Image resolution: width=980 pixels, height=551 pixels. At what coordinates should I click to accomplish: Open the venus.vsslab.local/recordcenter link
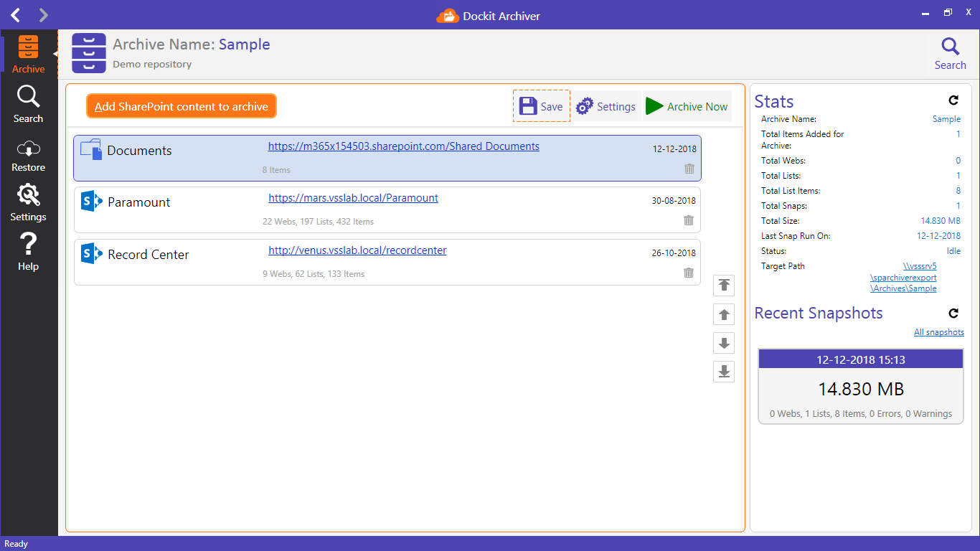click(x=357, y=250)
